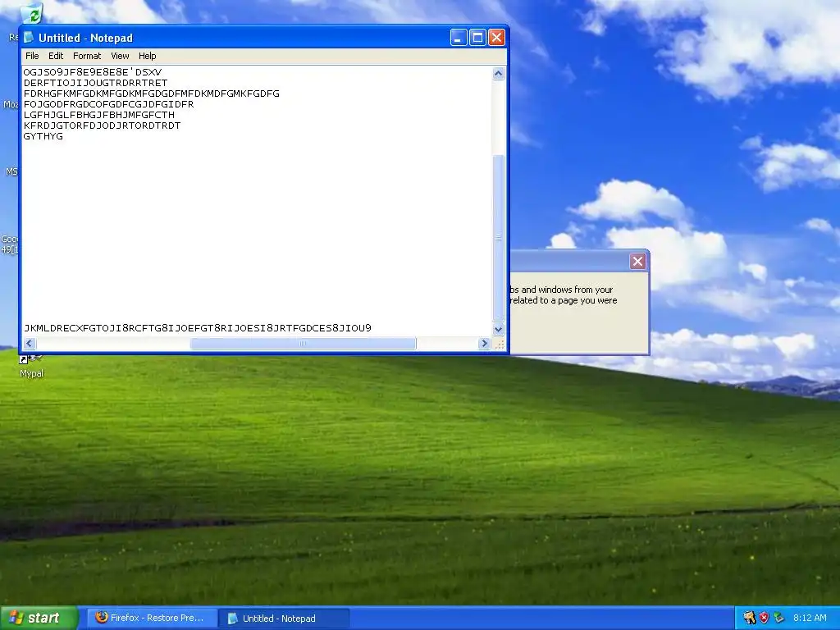Open the Edit menu in Notepad
The width and height of the screenshot is (840, 630).
point(56,56)
